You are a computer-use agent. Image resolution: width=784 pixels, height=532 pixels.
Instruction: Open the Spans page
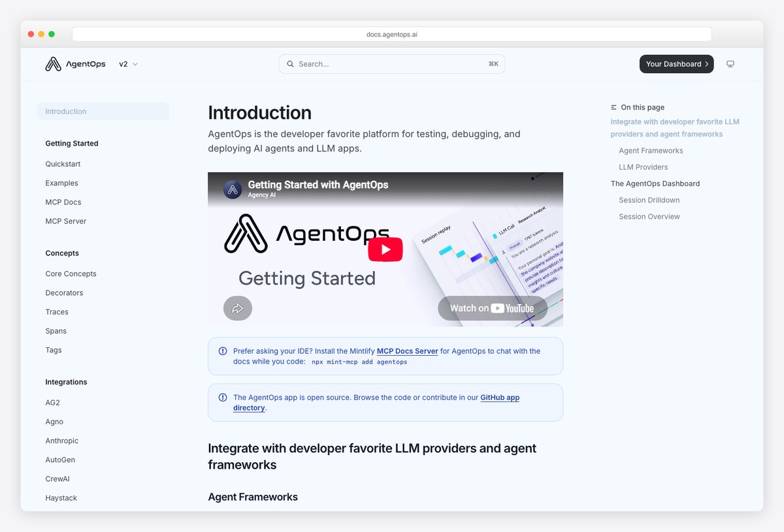click(56, 330)
